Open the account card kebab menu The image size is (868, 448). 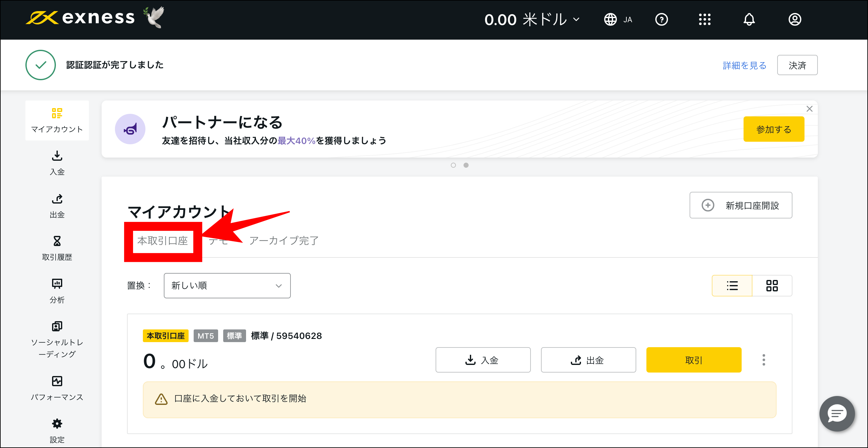(x=764, y=360)
